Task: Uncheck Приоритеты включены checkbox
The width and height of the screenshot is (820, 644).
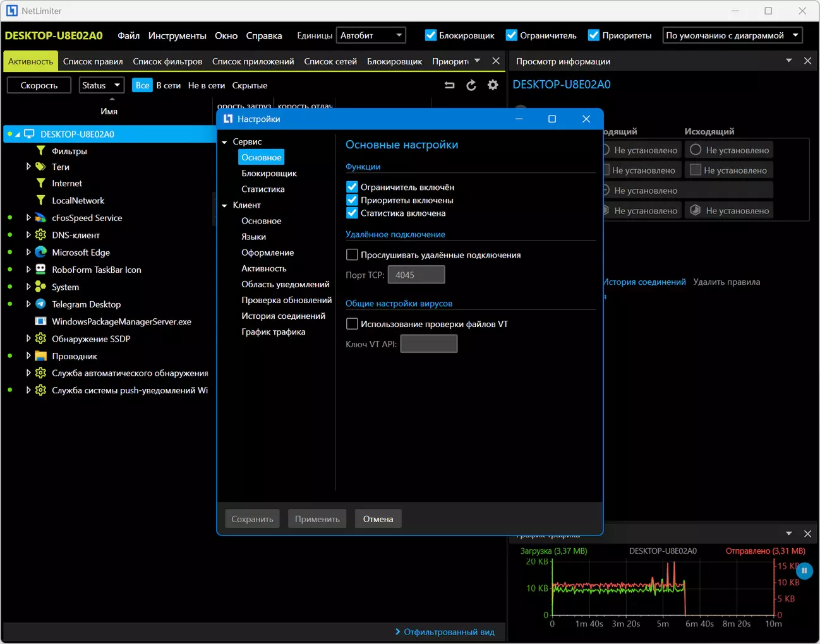Action: pos(353,200)
